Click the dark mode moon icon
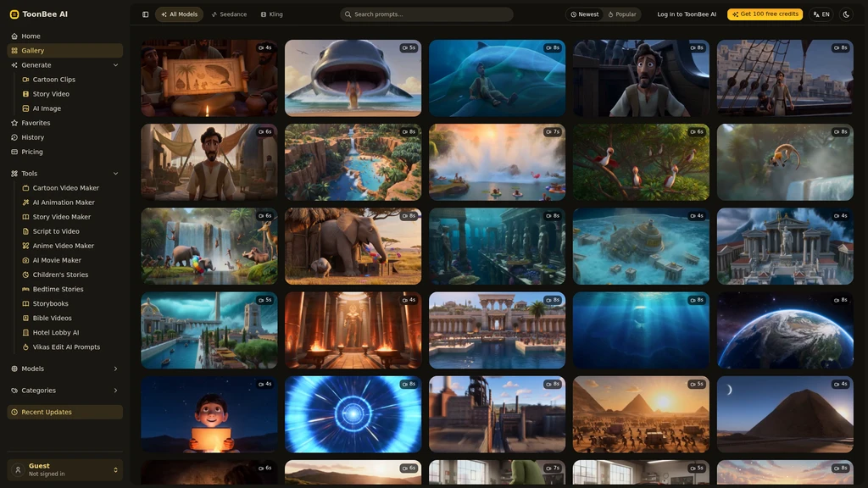The image size is (868, 488). tap(846, 14)
